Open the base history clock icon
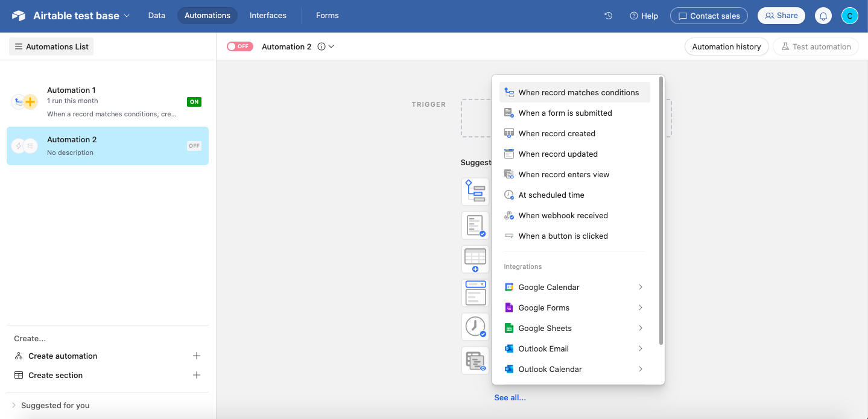Screen dimensions: 868x419 609,16
